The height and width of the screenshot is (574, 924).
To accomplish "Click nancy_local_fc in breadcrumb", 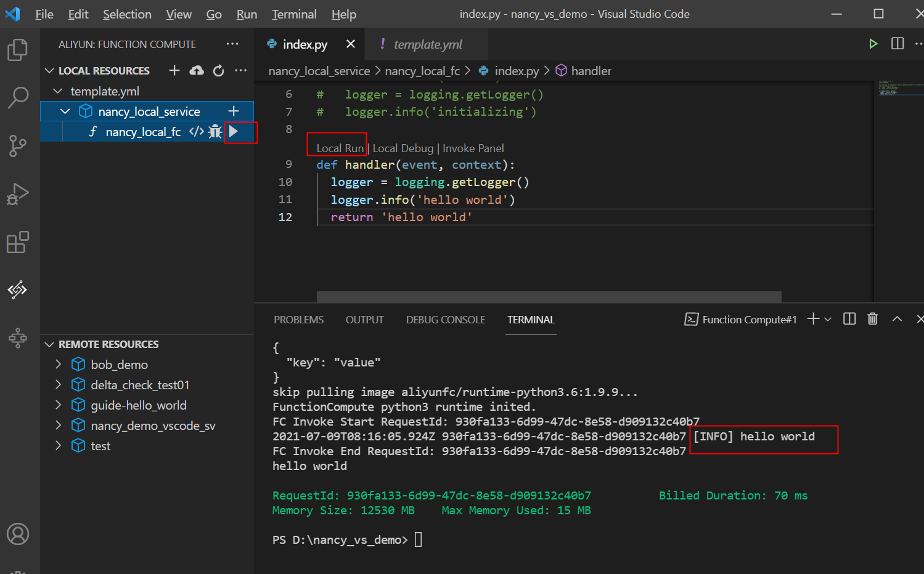I will point(422,71).
